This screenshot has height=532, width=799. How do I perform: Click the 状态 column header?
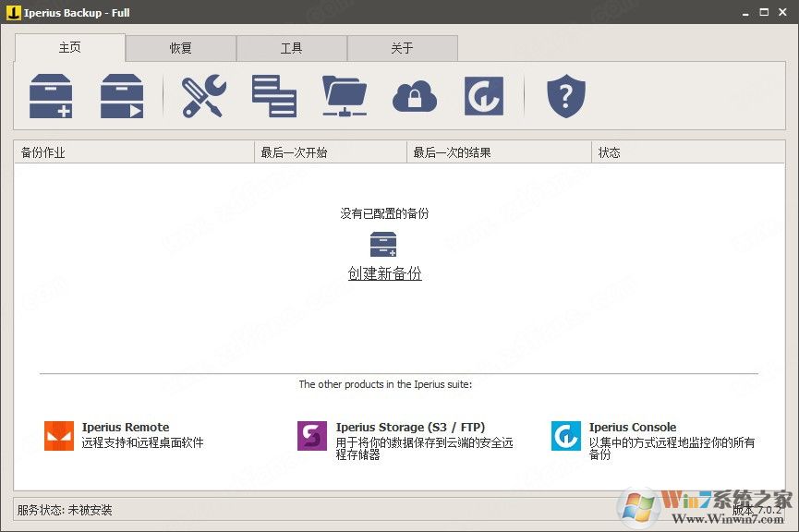610,151
